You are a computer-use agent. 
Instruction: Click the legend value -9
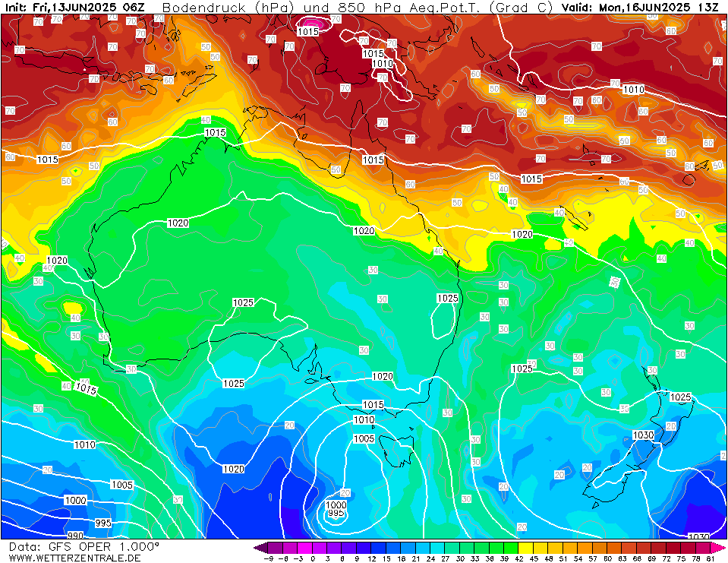(x=268, y=558)
